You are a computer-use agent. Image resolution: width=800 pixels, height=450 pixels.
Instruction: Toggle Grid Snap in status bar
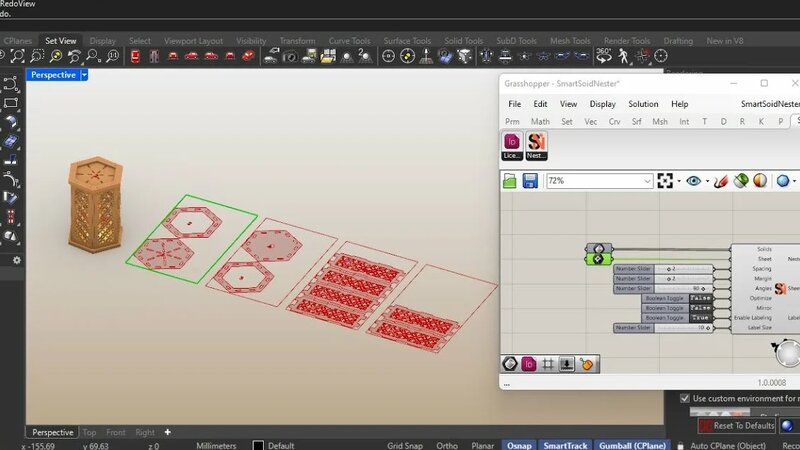click(405, 445)
